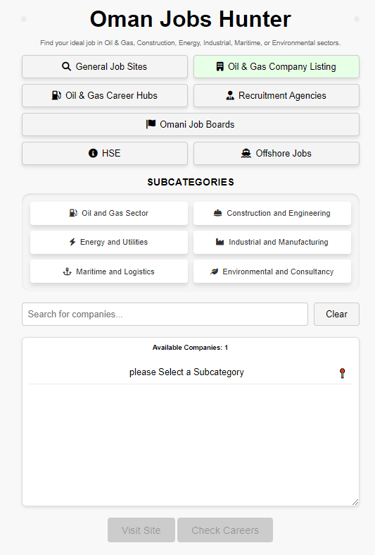
Task: Select the 'please Select a Subcategory' list entry
Action: pyautogui.click(x=191, y=372)
